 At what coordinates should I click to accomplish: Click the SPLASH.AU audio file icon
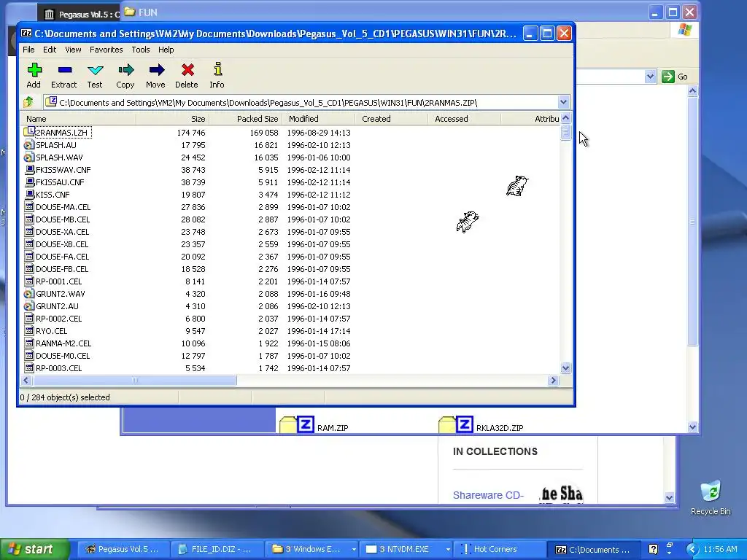(x=29, y=145)
